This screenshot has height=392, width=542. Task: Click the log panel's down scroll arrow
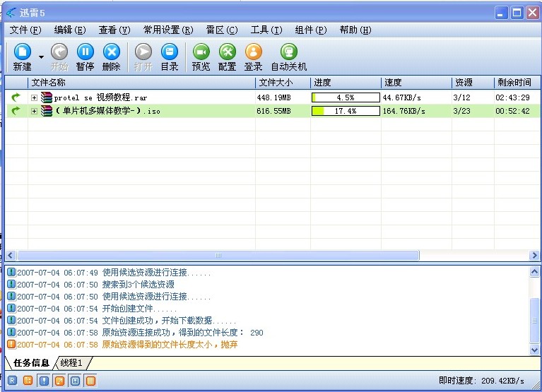coord(534,350)
